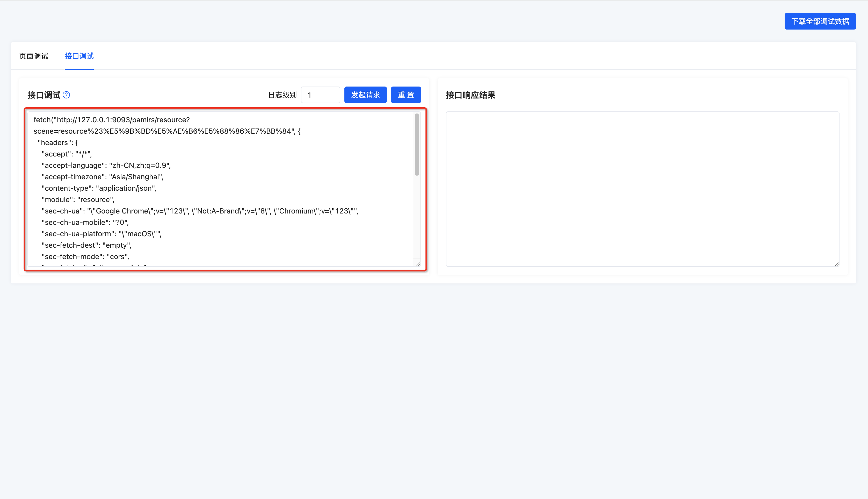Screen dimensions: 868x499
Task: Switch to the 页面调试 tab
Action: pos(34,56)
